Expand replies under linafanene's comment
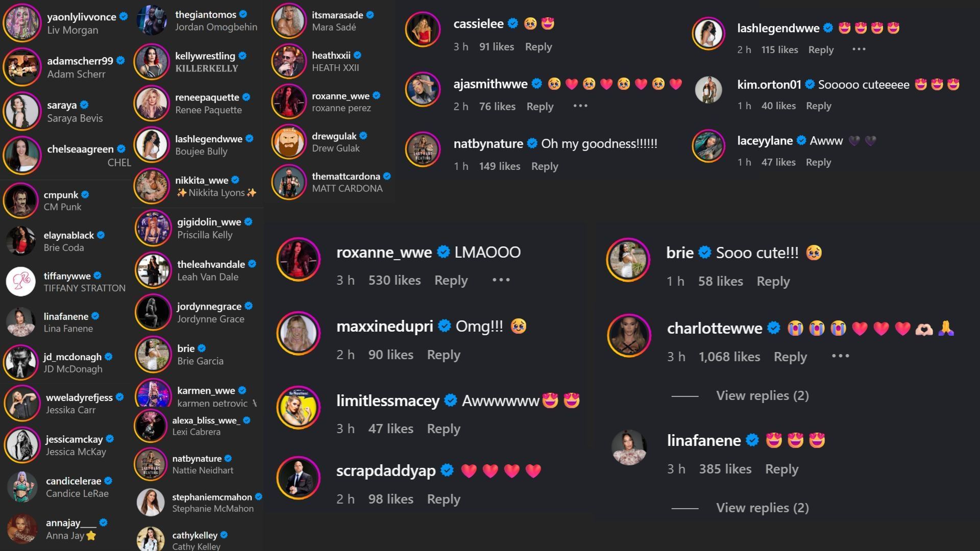 (762, 508)
